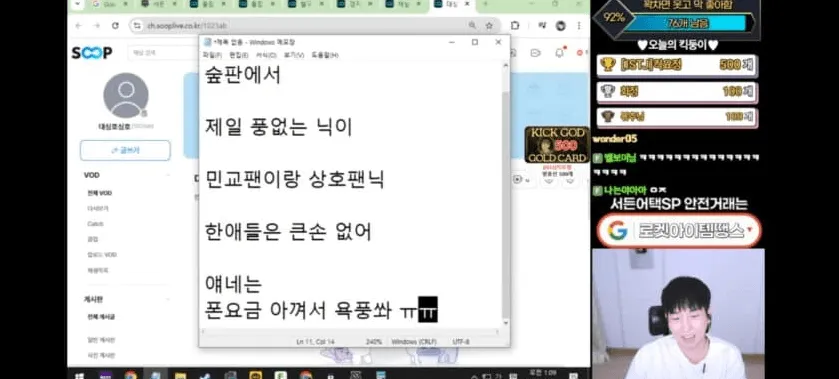Click the active Notepad taskbar icon
Screen dimensions: 839x379
tap(155, 375)
